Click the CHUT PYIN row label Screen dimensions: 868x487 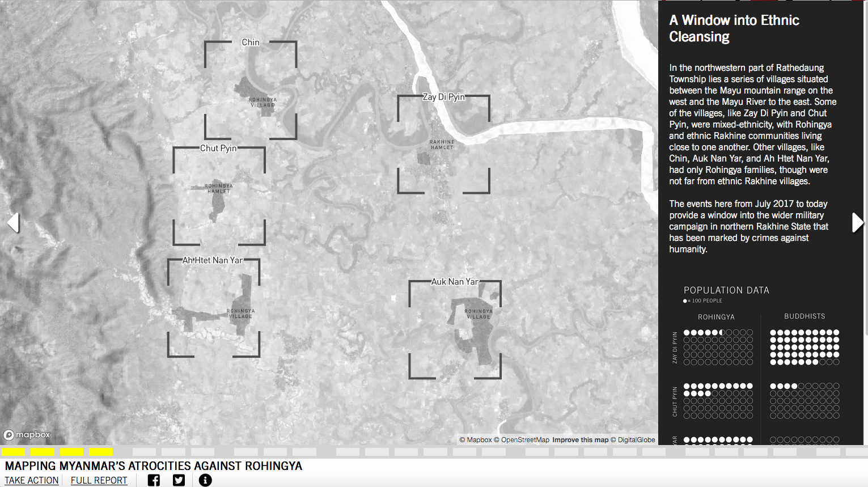coord(675,401)
